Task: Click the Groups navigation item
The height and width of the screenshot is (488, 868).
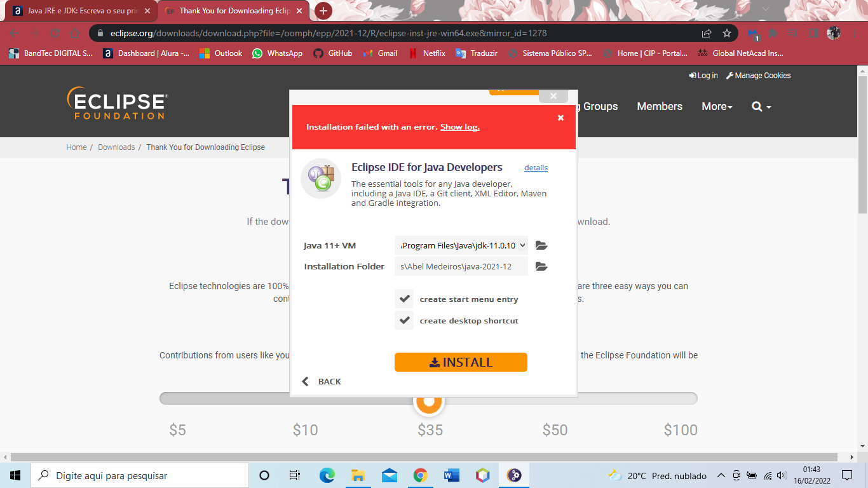Action: click(600, 107)
